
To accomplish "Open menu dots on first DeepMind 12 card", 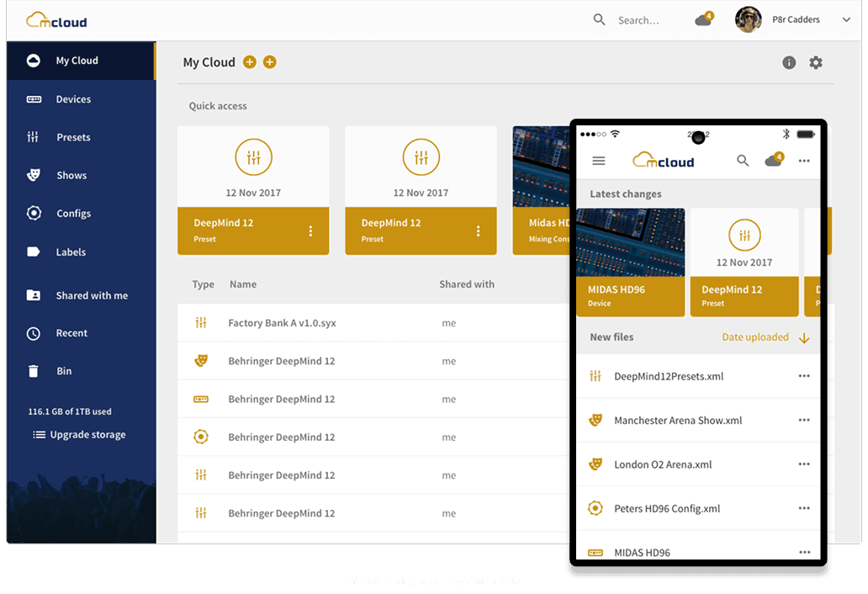I will click(x=310, y=231).
